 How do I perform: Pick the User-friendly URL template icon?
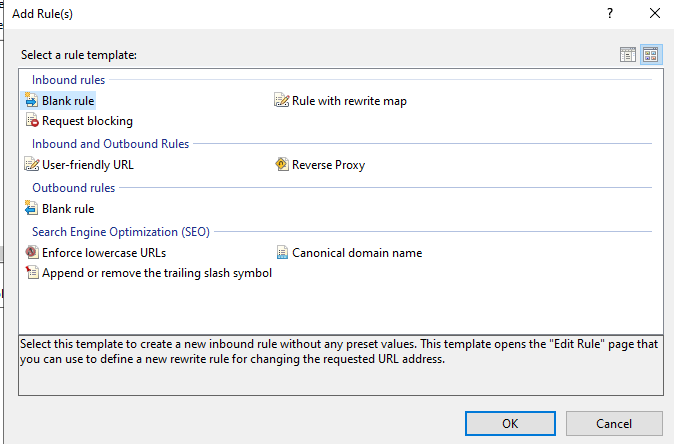(31, 164)
